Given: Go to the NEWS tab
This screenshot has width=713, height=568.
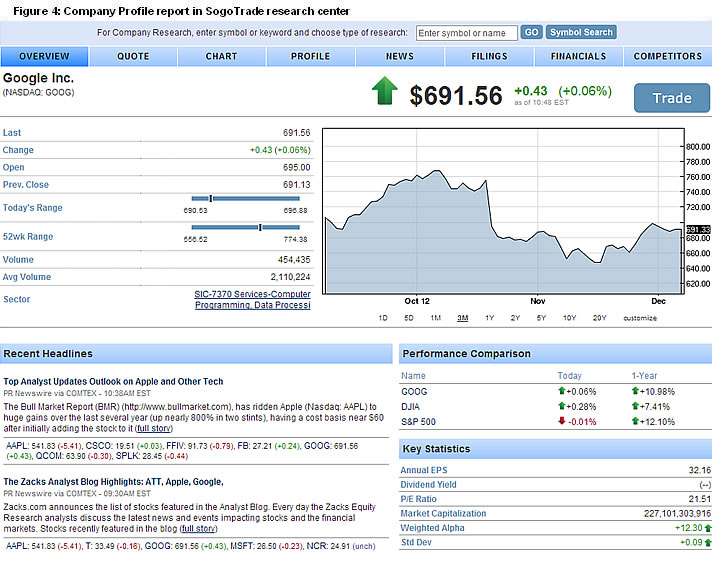Looking at the screenshot, I should 400,56.
